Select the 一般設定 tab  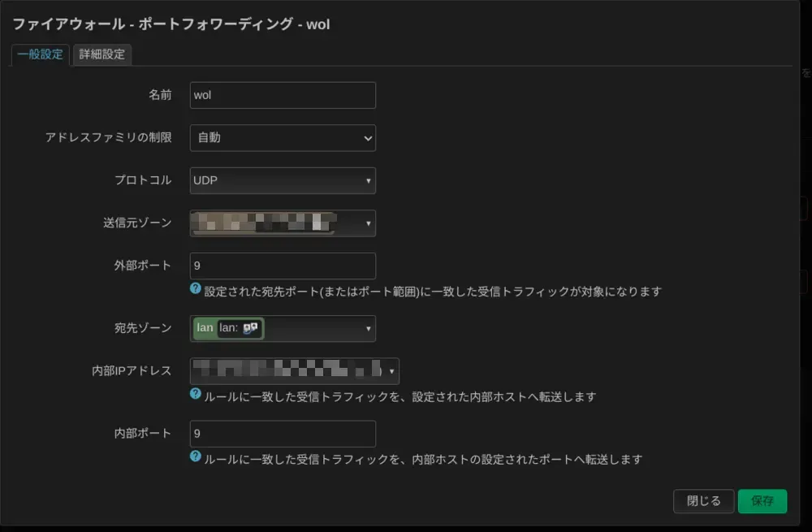point(39,54)
